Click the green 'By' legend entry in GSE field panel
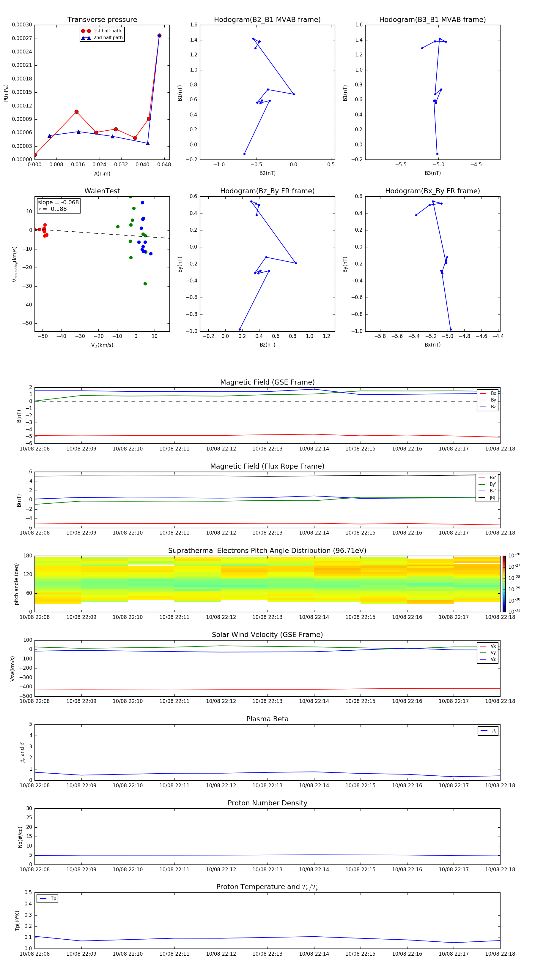The width and height of the screenshot is (535, 980). [x=488, y=400]
